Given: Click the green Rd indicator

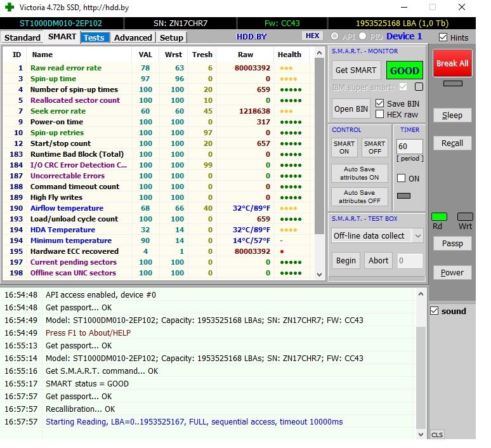Looking at the screenshot, I should tap(439, 217).
